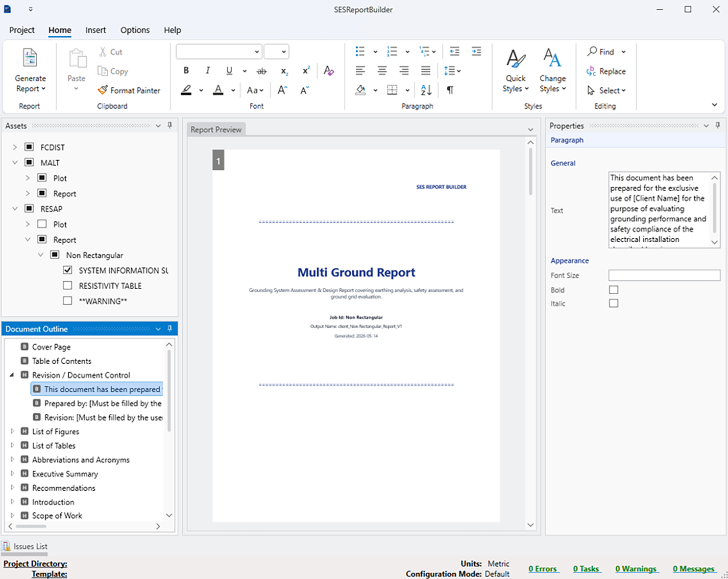Image resolution: width=728 pixels, height=579 pixels.
Task: Check the RESAP Plot checkbox
Action: pos(42,224)
